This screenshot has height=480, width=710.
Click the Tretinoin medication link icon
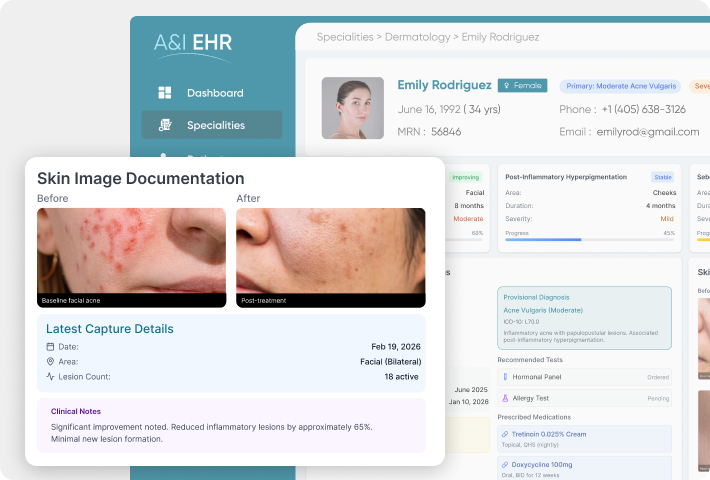(x=505, y=434)
